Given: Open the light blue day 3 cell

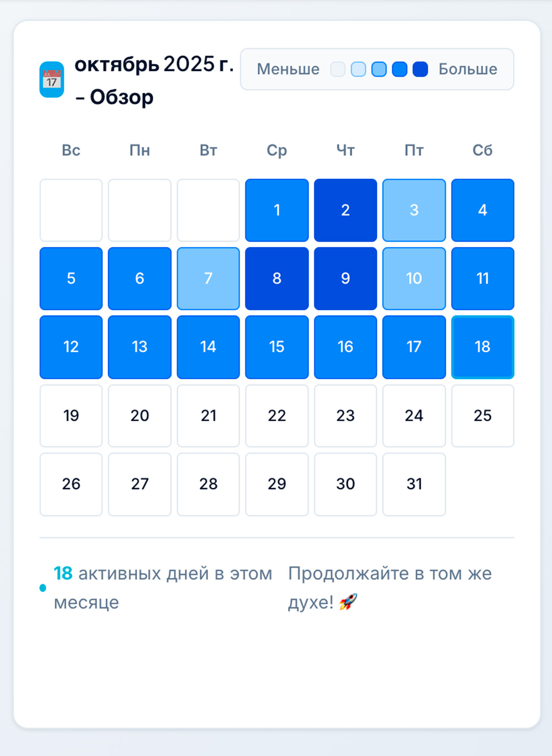Looking at the screenshot, I should [x=414, y=210].
